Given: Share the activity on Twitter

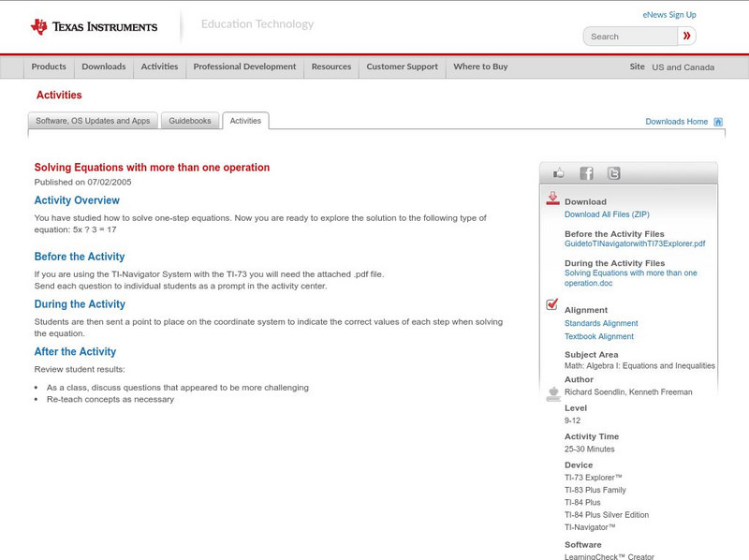Looking at the screenshot, I should (x=613, y=173).
